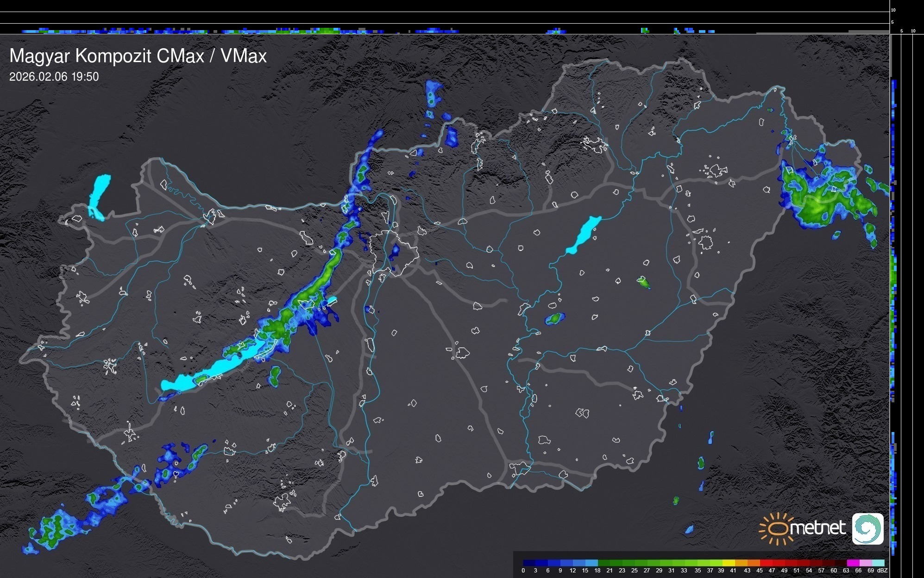Click the teal spiral radar logo
The height and width of the screenshot is (578, 924).
[867, 528]
